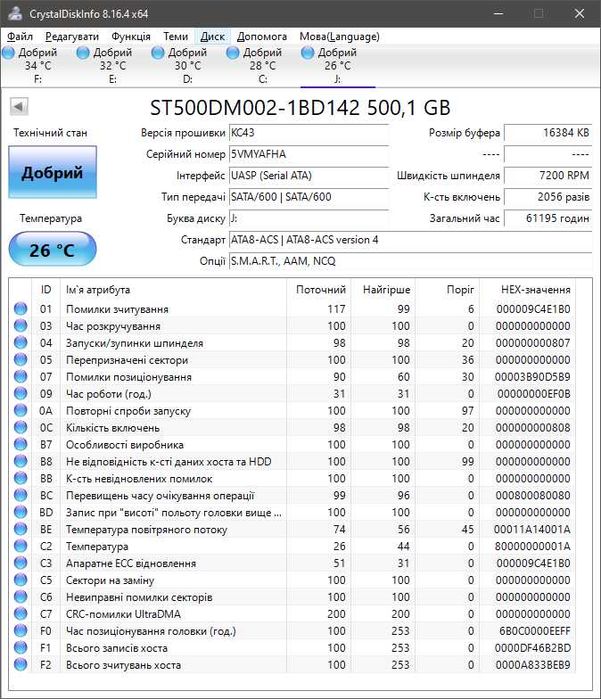601x699 pixels.
Task: Open the Теми menu
Action: coord(175,37)
